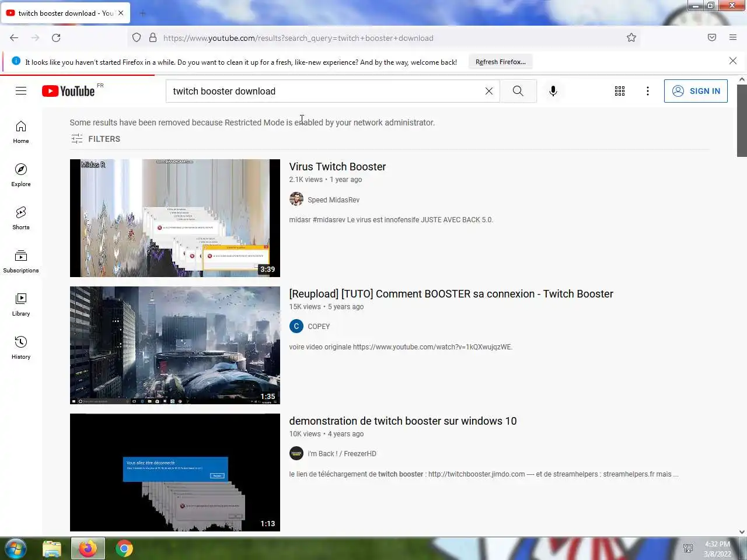Open the YouTube apps grid icon
The width and height of the screenshot is (747, 560).
coord(620,91)
